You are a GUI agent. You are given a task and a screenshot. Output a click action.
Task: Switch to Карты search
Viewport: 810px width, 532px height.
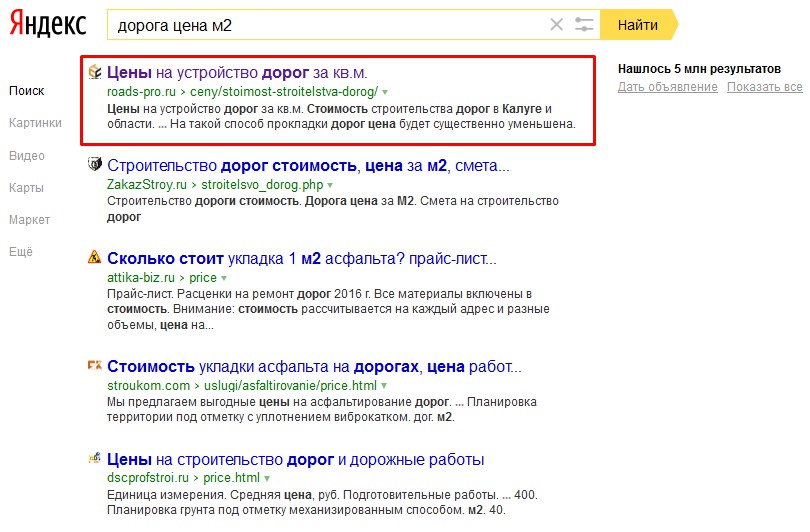[x=26, y=188]
